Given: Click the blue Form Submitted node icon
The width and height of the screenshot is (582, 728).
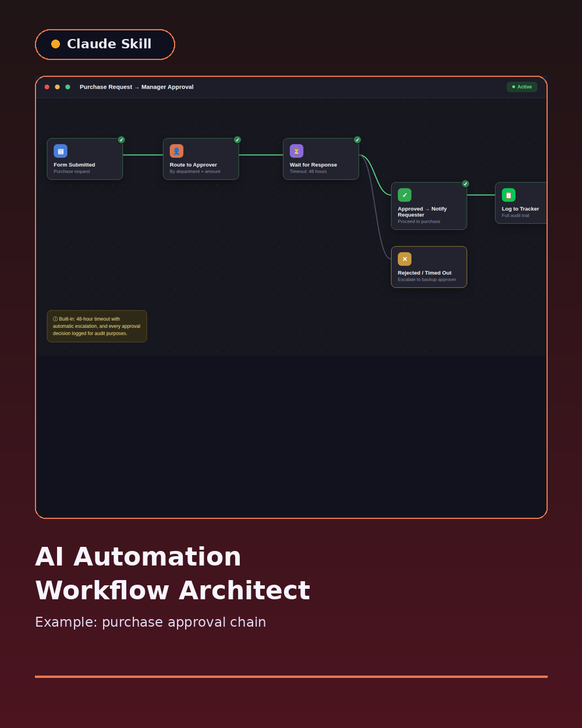Looking at the screenshot, I should [x=61, y=151].
